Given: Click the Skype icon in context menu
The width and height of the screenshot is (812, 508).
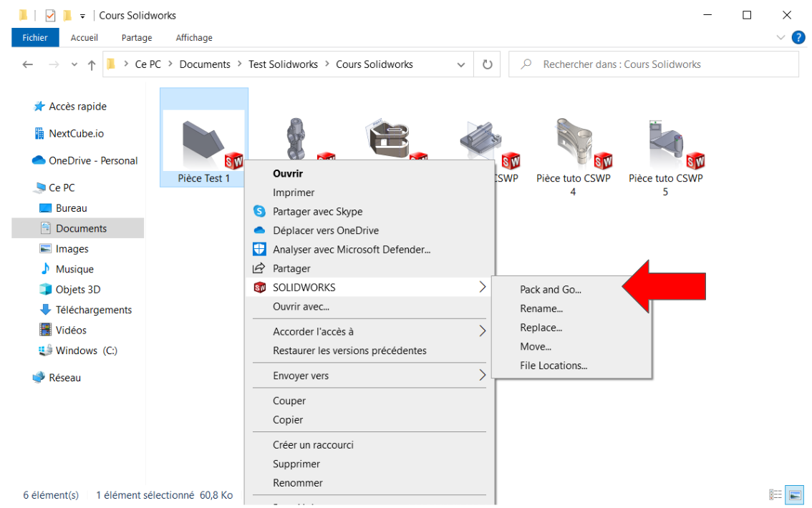Looking at the screenshot, I should pos(259,212).
